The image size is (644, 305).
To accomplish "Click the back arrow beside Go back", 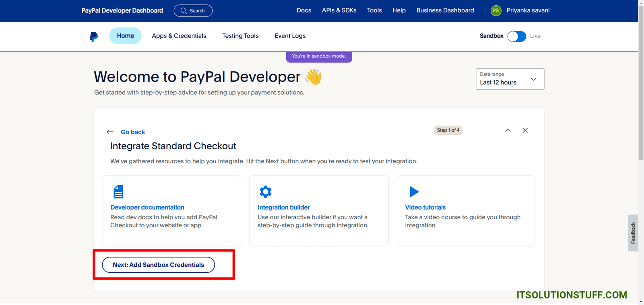I will (x=110, y=132).
